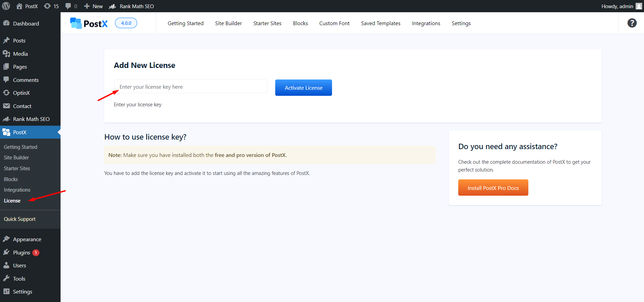Click the help question mark icon
The height and width of the screenshot is (302, 644).
pos(632,23)
